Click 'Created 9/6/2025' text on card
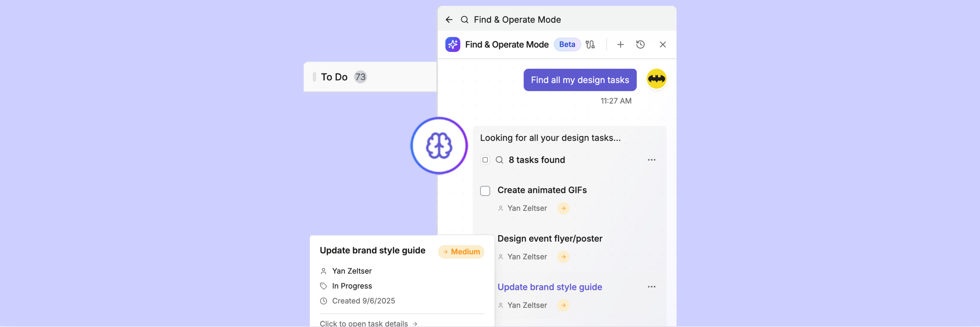Screen dimensions: 980x327 [x=363, y=301]
